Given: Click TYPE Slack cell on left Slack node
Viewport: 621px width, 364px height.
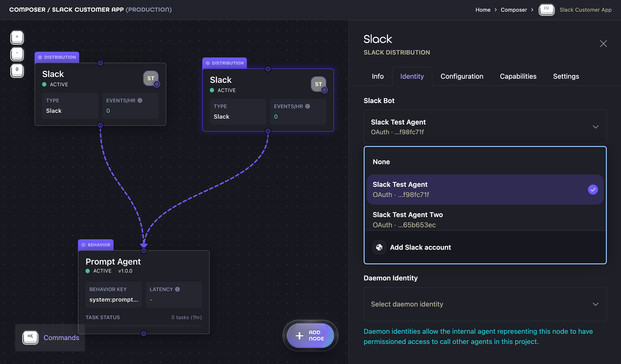Looking at the screenshot, I should [x=70, y=106].
